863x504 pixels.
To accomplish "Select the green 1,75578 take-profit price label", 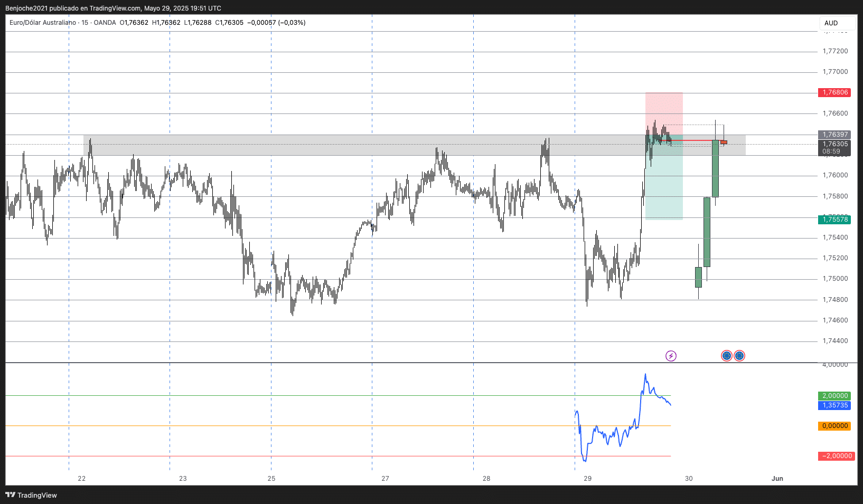I will pos(834,220).
